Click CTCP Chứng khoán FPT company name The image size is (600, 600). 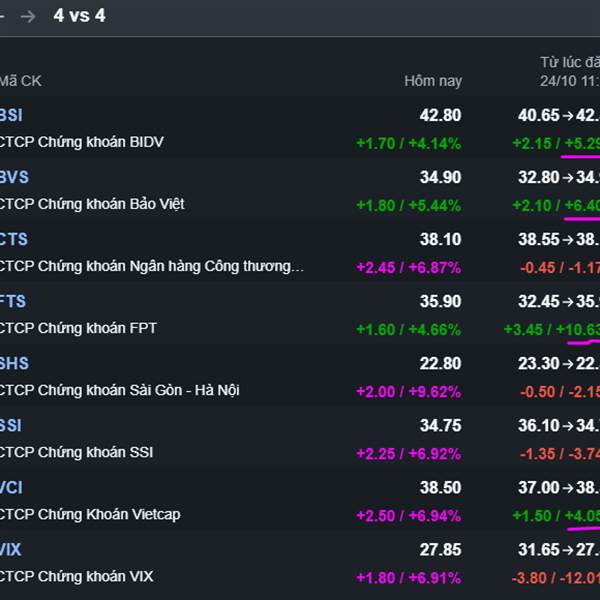pos(79,328)
